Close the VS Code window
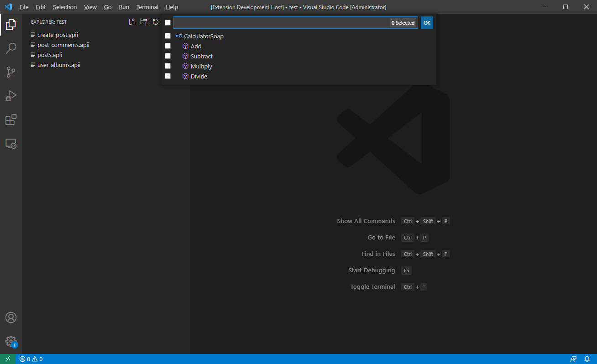Image resolution: width=597 pixels, height=364 pixels. 587,7
